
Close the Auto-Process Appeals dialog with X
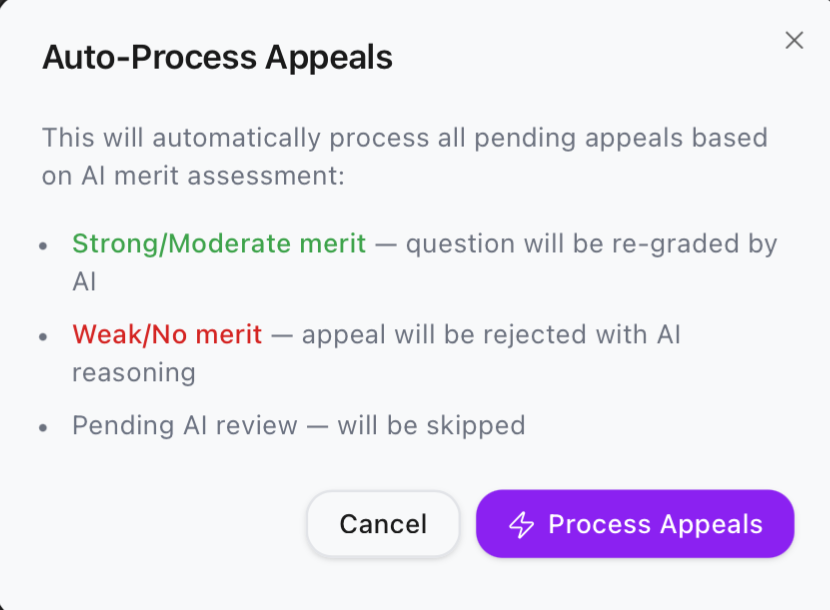pyautogui.click(x=794, y=40)
